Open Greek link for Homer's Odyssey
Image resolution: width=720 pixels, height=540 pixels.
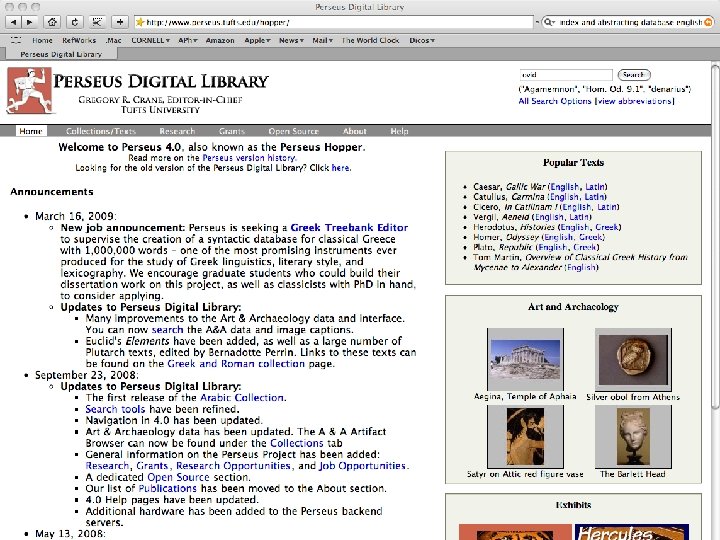coord(591,237)
